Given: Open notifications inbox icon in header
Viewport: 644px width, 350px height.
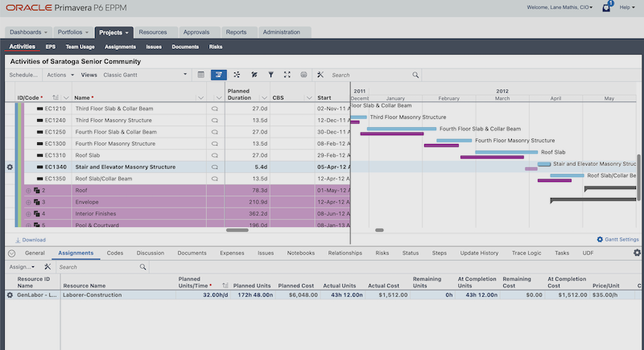Looking at the screenshot, I should [x=606, y=7].
